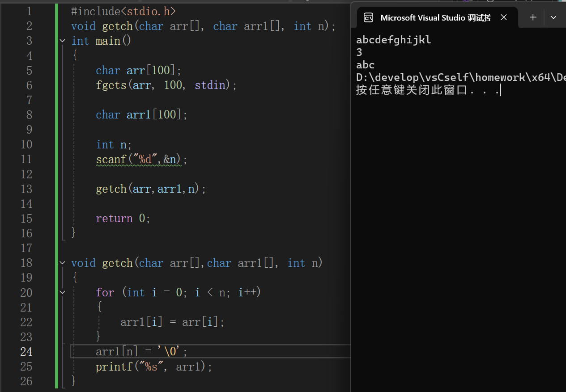Click the fgets(arr, 100, stdin) statement

pyautogui.click(x=166, y=85)
